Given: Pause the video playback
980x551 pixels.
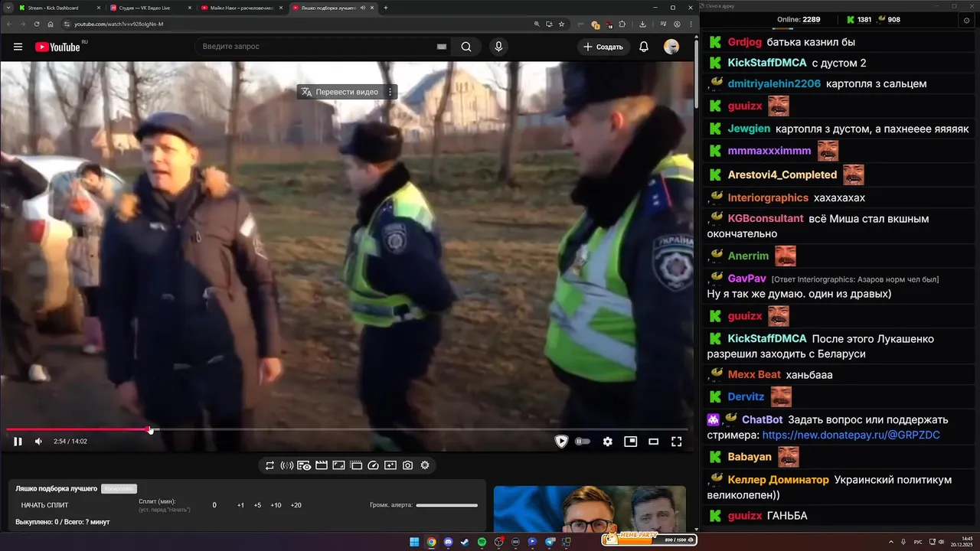Looking at the screenshot, I should (x=18, y=442).
